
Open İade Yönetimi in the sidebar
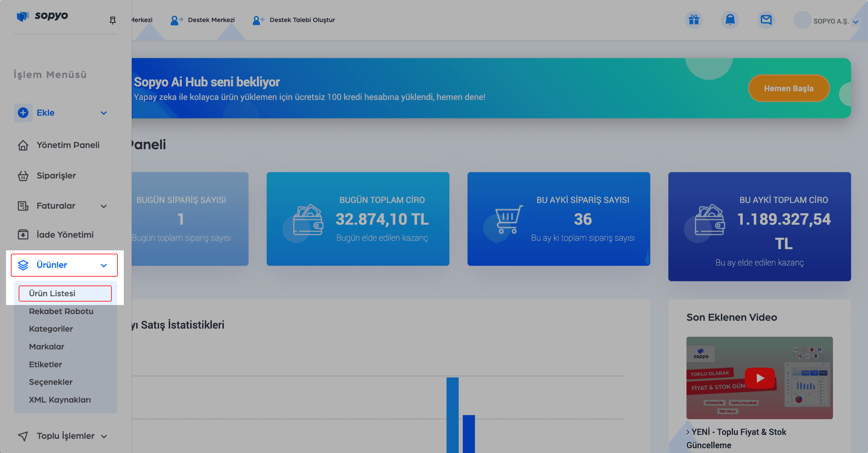65,235
